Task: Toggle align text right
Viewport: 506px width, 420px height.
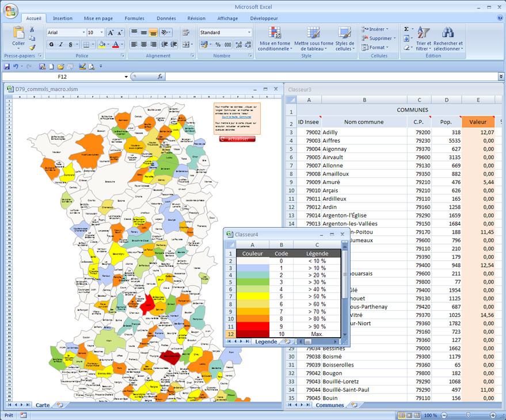Action: coord(153,44)
